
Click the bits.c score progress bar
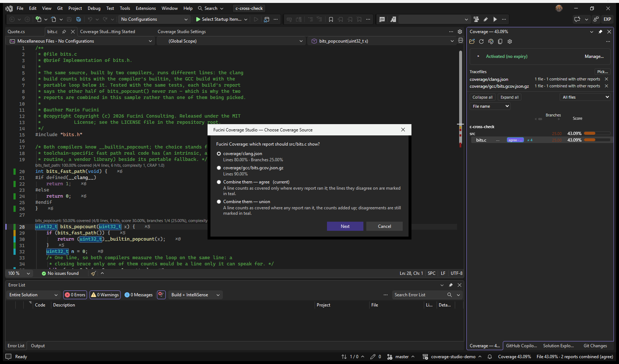click(597, 140)
